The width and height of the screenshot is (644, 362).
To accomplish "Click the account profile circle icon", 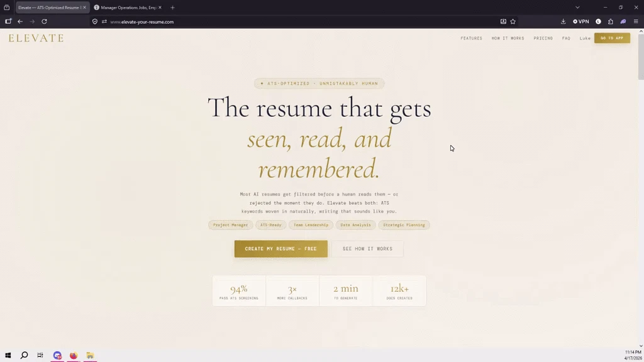I will point(599,21).
